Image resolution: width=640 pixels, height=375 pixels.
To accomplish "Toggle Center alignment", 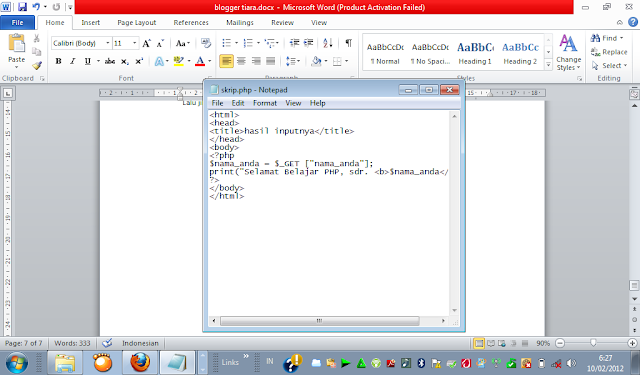I will tap(241, 61).
